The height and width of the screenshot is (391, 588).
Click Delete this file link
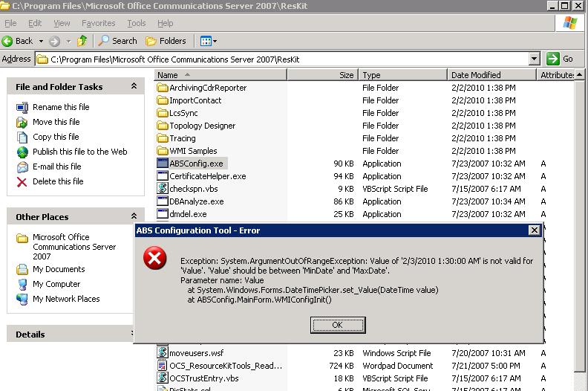[x=58, y=181]
